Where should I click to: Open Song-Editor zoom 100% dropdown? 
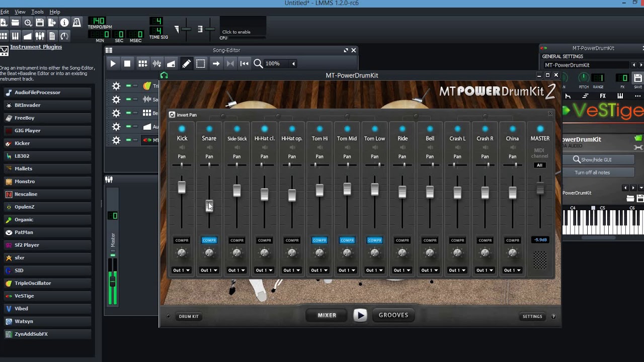pos(281,64)
